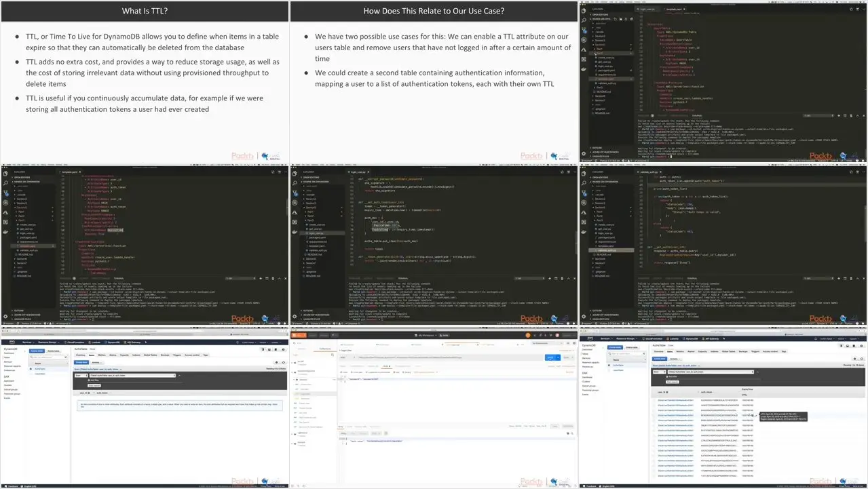
Task: Click Delete table in bottom-left AWS frame
Action: [54, 351]
